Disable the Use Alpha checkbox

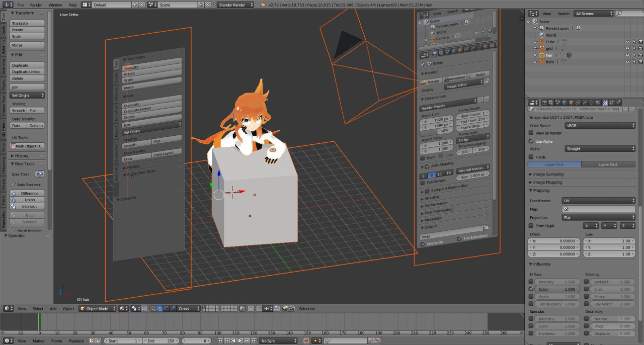pos(531,141)
